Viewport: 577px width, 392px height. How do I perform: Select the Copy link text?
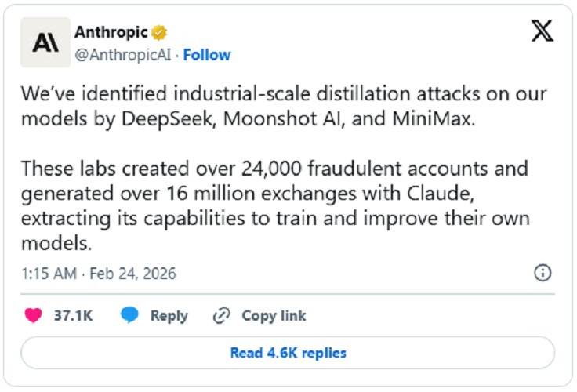274,316
